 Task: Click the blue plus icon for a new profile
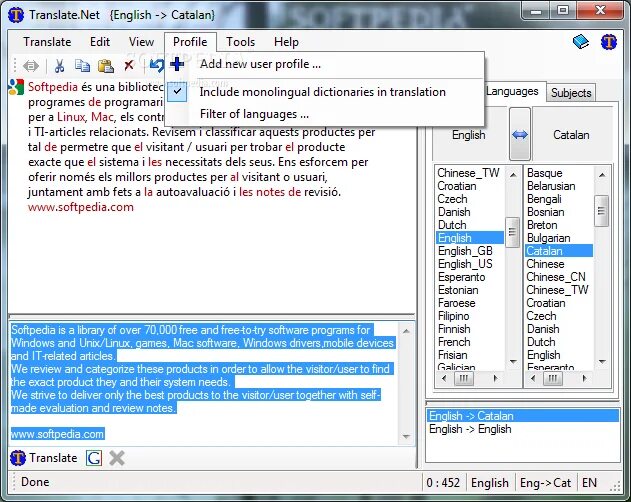[x=177, y=64]
